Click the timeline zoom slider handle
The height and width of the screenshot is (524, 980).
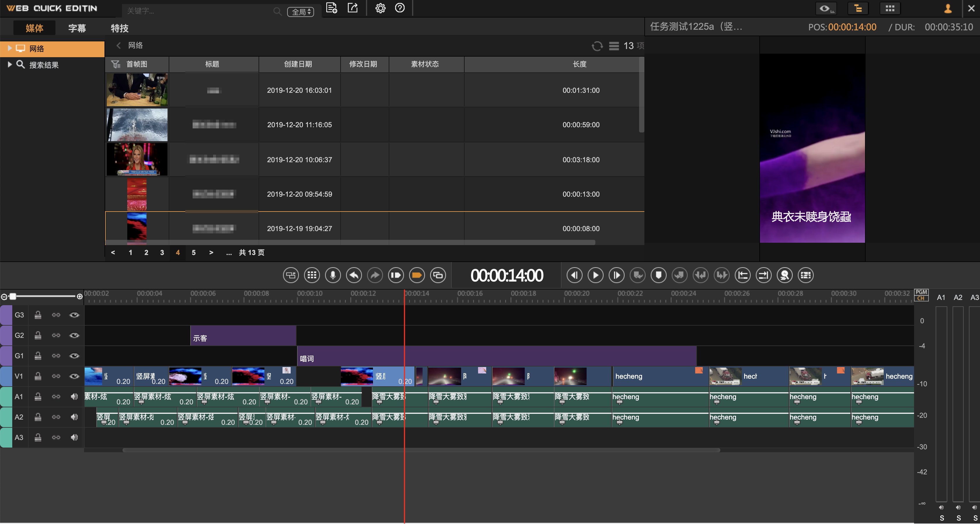(13, 296)
